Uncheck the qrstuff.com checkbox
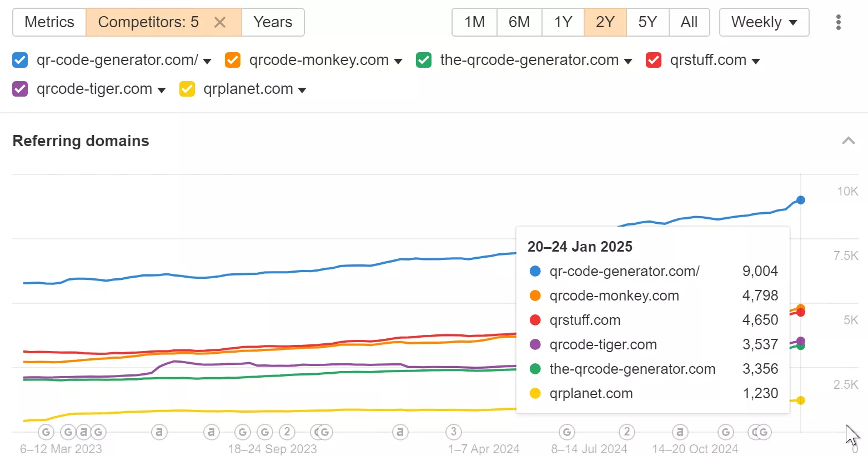Image resolution: width=868 pixels, height=456 pixels. click(654, 60)
